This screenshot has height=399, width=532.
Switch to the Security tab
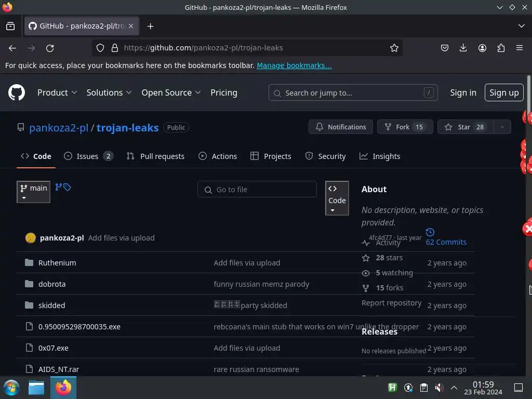(325, 156)
